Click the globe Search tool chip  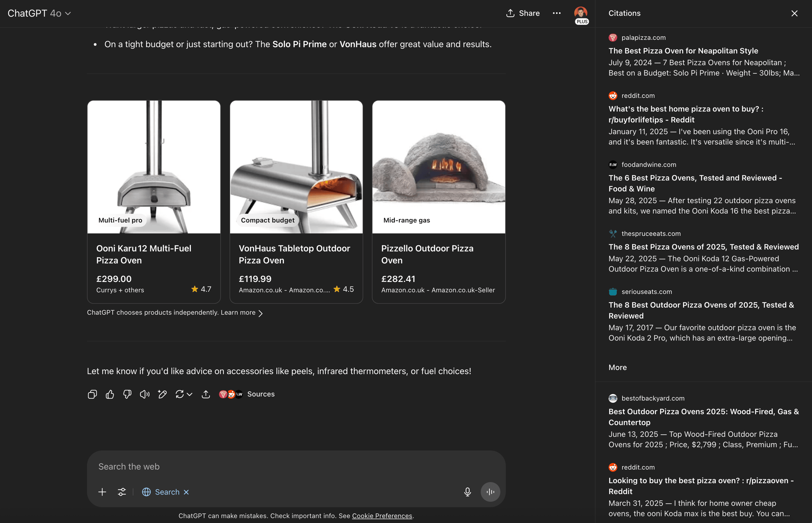161,492
